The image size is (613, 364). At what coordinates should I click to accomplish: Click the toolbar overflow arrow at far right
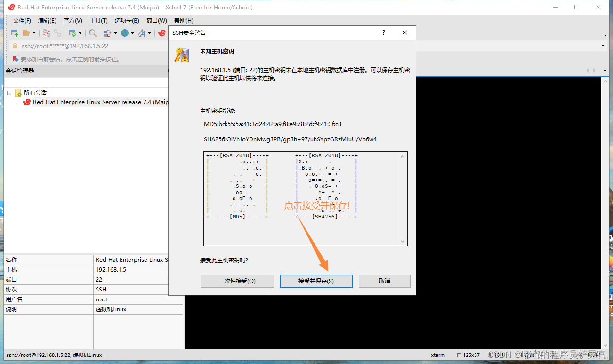click(605, 35)
